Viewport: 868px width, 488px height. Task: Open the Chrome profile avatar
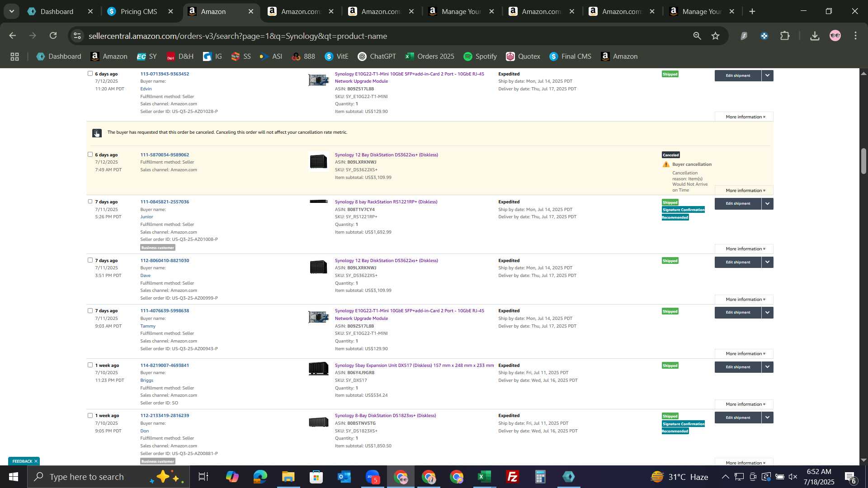(835, 36)
